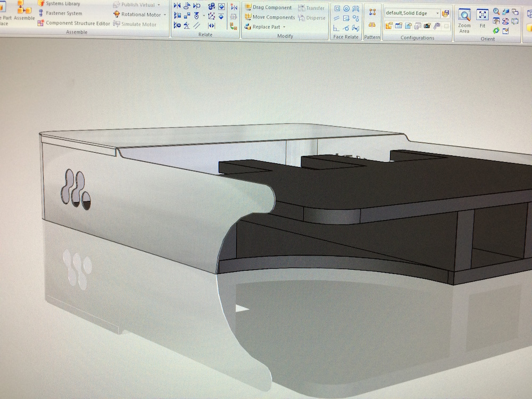Click the save configuration icon beside the dropdown
The image size is (532, 399).
(x=445, y=14)
